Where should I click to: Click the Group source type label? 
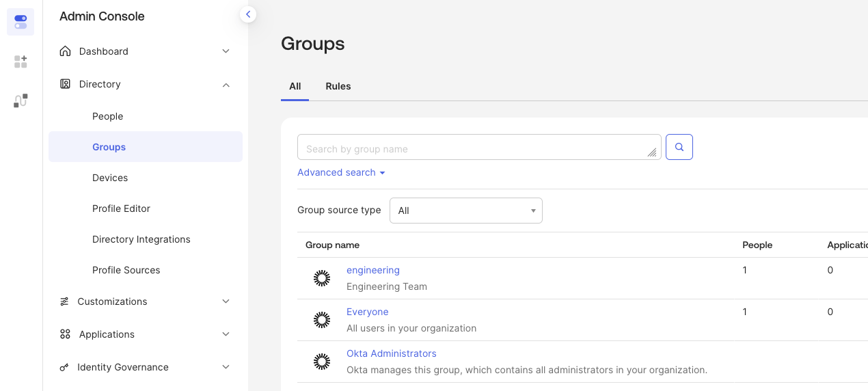pyautogui.click(x=339, y=210)
